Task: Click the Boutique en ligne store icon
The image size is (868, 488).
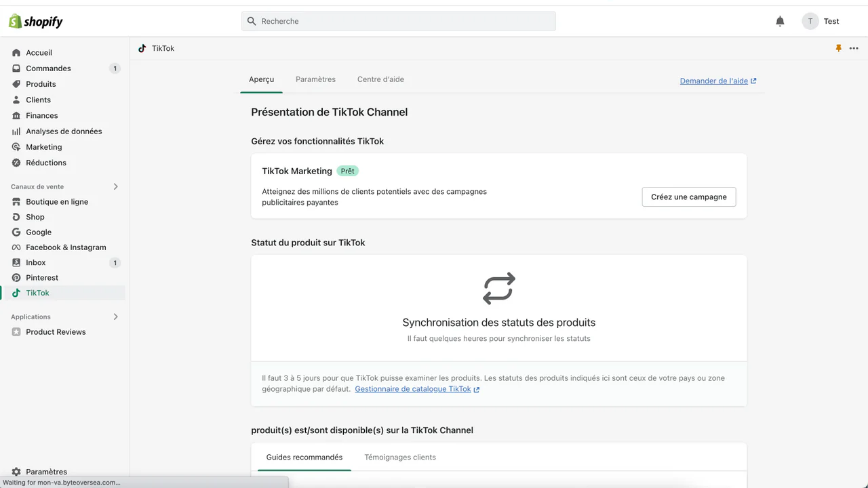Action: (16, 202)
